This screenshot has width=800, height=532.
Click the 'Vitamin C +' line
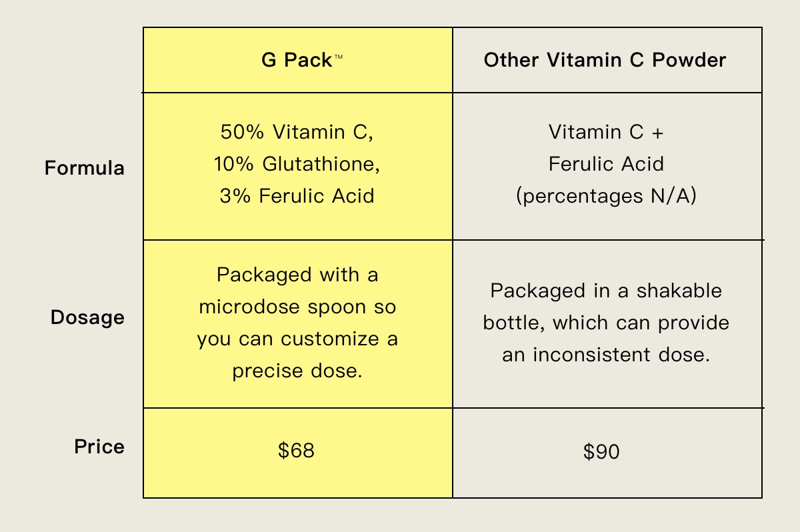[x=606, y=132]
